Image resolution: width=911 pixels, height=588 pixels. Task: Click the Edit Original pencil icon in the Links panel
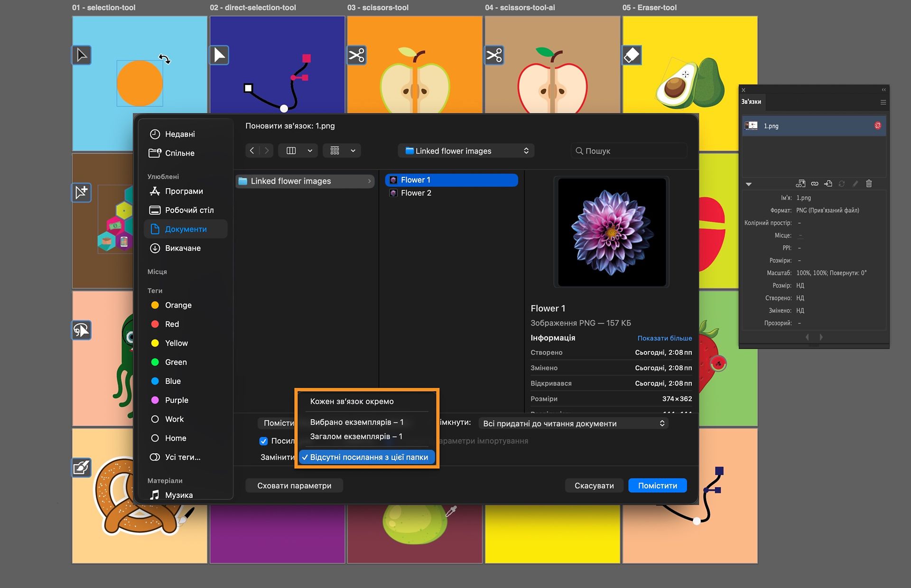(x=855, y=184)
